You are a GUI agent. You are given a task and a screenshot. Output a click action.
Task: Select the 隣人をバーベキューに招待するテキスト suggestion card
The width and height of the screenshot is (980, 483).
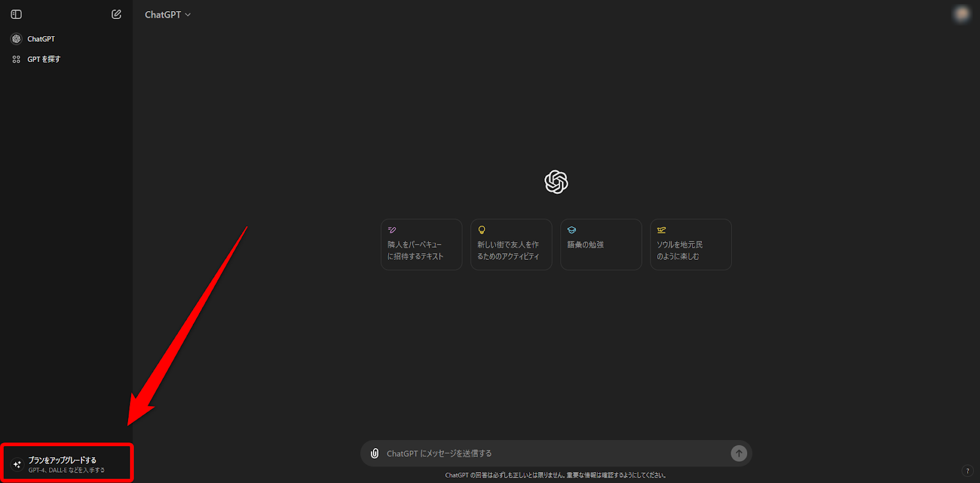tap(421, 245)
